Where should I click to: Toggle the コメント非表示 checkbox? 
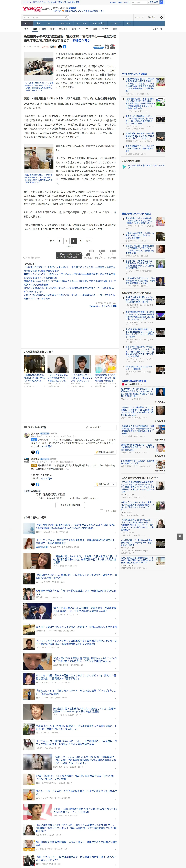click(102, 511)
